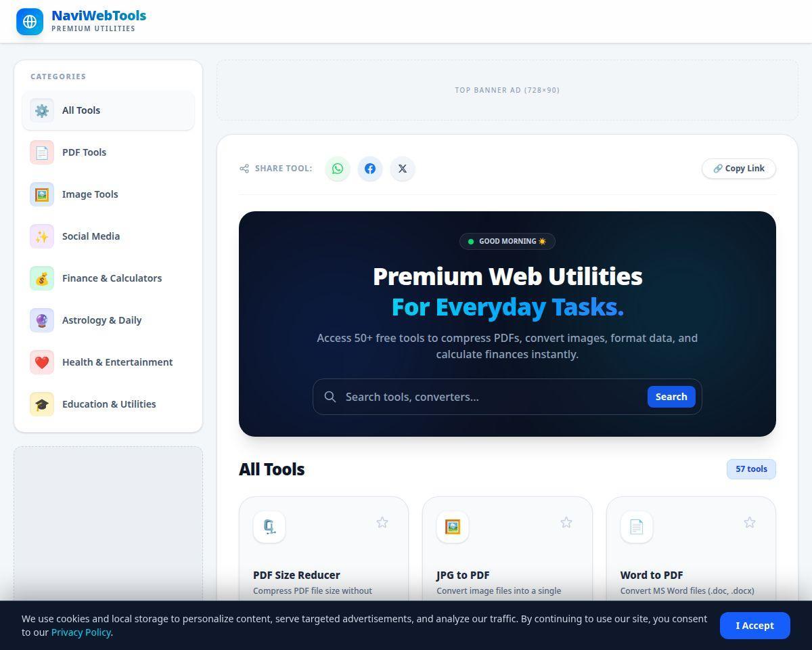The image size is (812, 650).
Task: Click 'Convert MS Word files' description
Action: tap(687, 591)
